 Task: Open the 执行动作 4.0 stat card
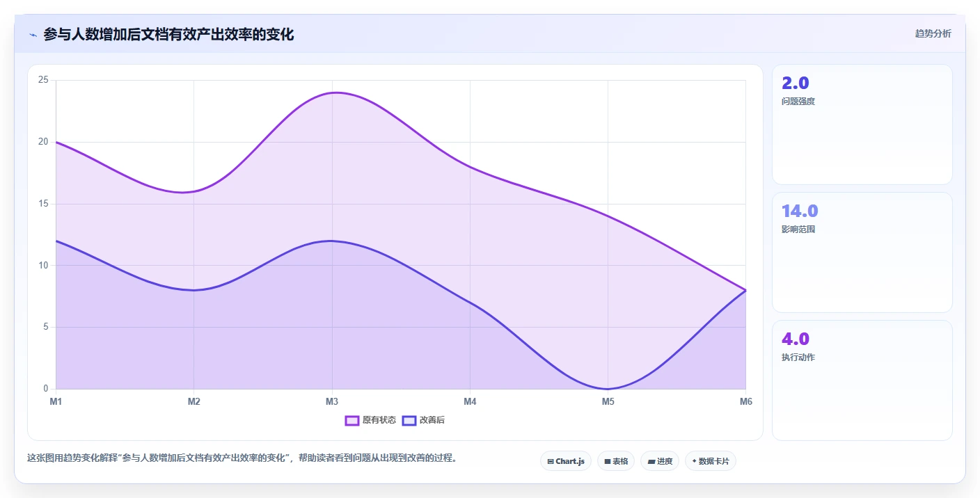coord(862,380)
